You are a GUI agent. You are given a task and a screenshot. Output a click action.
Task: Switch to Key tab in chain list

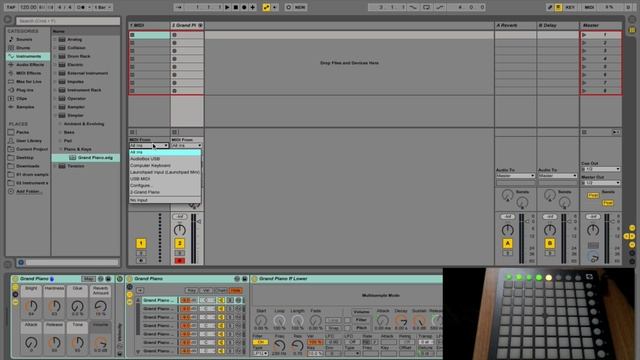click(191, 291)
